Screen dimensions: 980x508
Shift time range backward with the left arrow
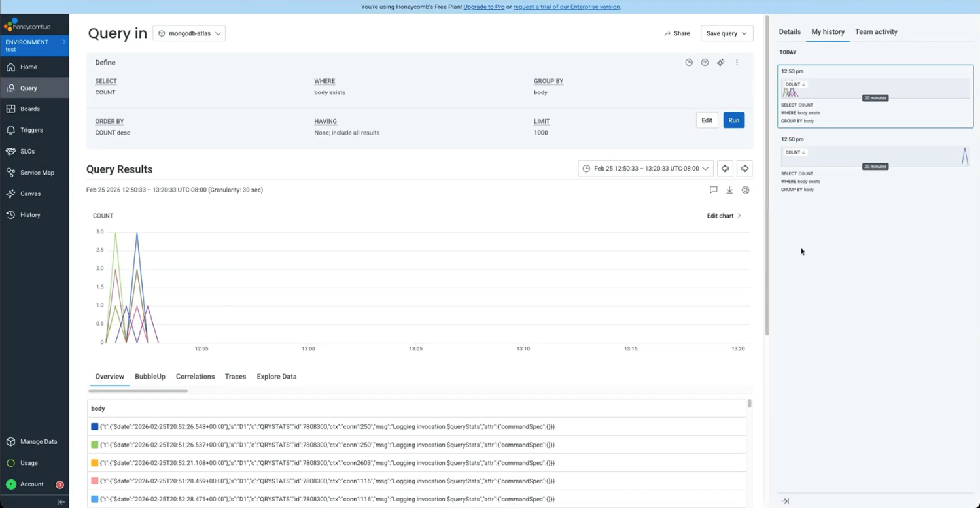point(725,169)
